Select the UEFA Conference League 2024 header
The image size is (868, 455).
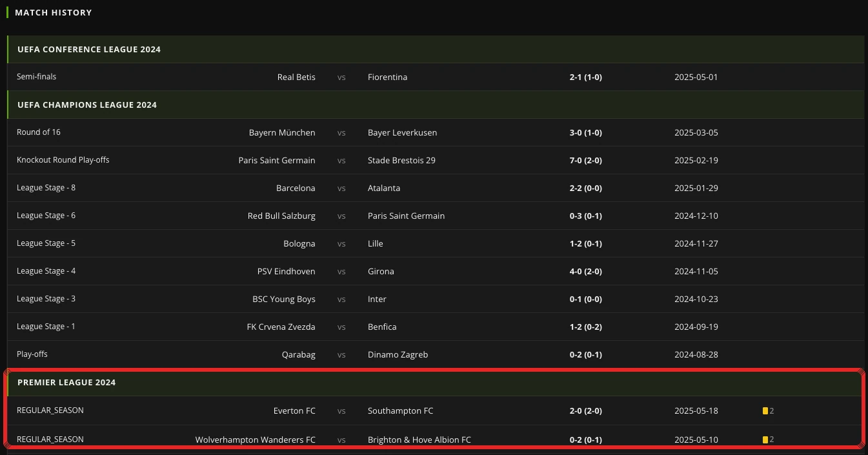[x=436, y=49]
